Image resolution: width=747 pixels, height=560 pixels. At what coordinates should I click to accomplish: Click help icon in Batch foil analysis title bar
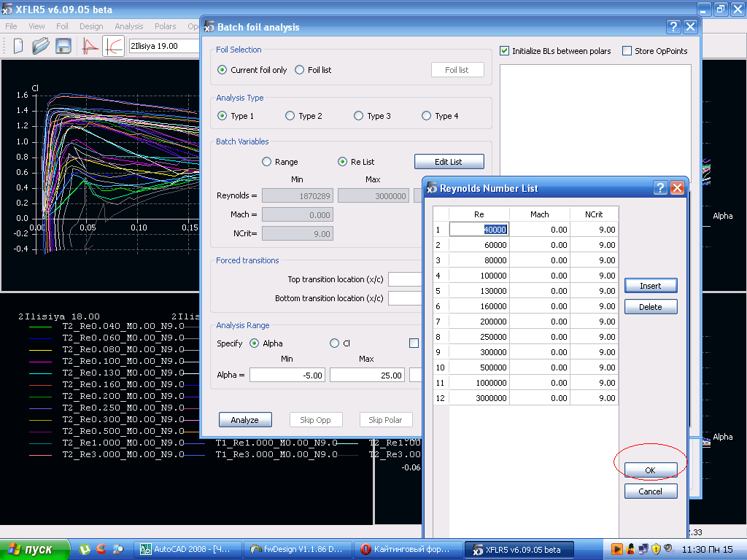pos(673,27)
